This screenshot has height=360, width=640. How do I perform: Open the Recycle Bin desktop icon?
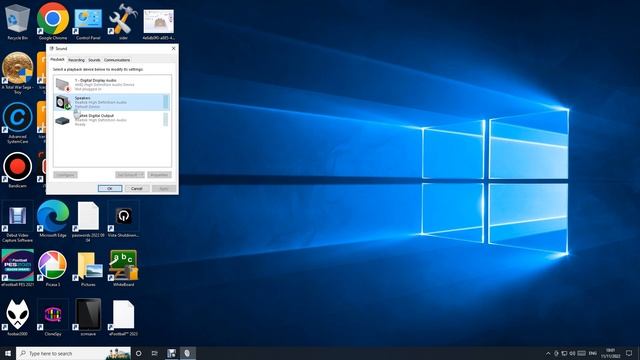[18, 21]
